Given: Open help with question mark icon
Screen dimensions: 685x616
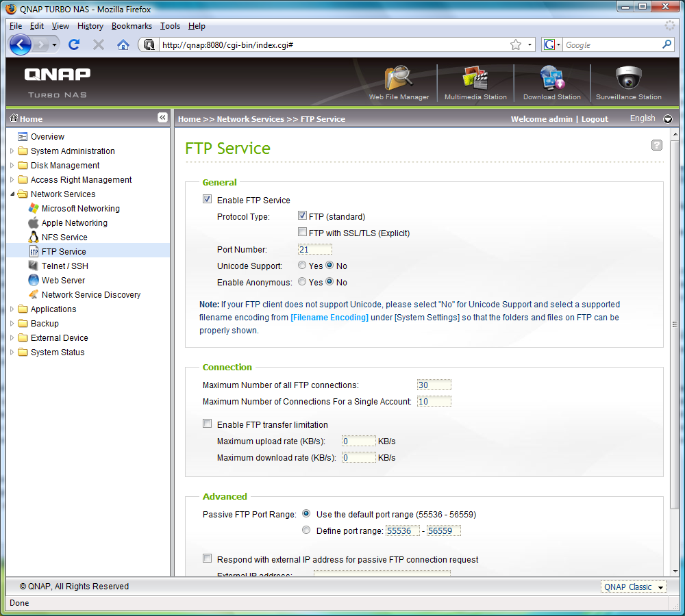Looking at the screenshot, I should pyautogui.click(x=657, y=145).
